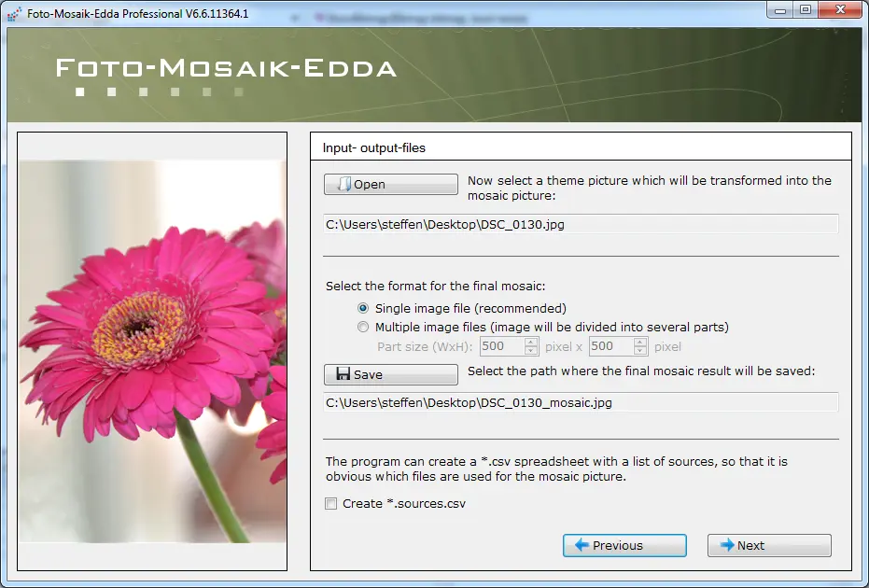869x588 pixels.
Task: Click the blue right arrow icon on Next
Action: pyautogui.click(x=726, y=545)
